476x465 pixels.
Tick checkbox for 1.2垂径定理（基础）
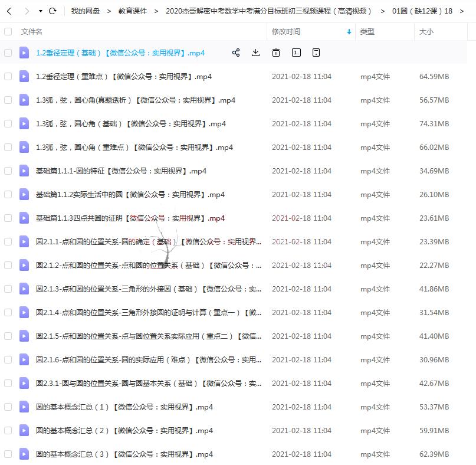[x=8, y=53]
